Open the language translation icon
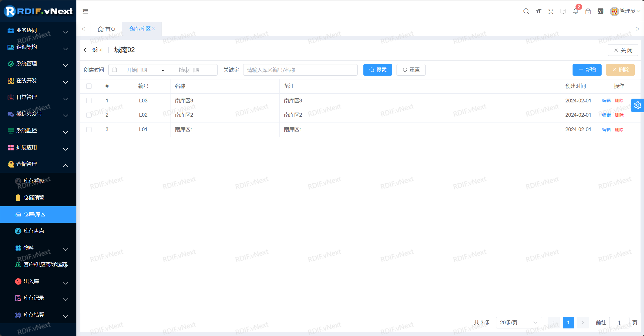This screenshot has height=336, width=644. click(600, 11)
